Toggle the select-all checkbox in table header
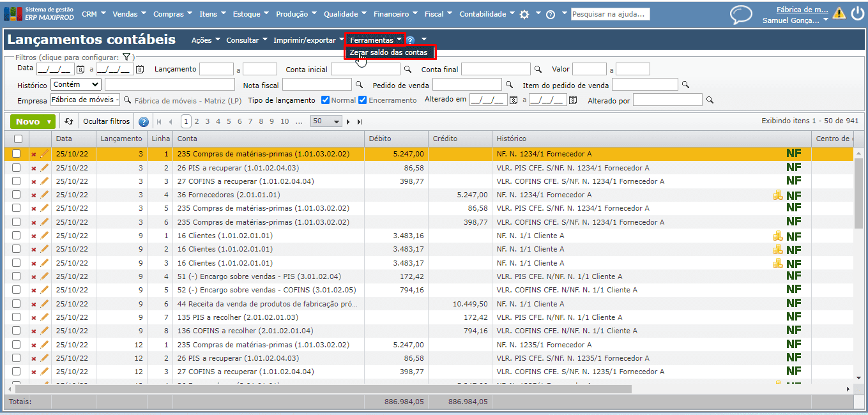The height and width of the screenshot is (415, 868). [x=18, y=139]
